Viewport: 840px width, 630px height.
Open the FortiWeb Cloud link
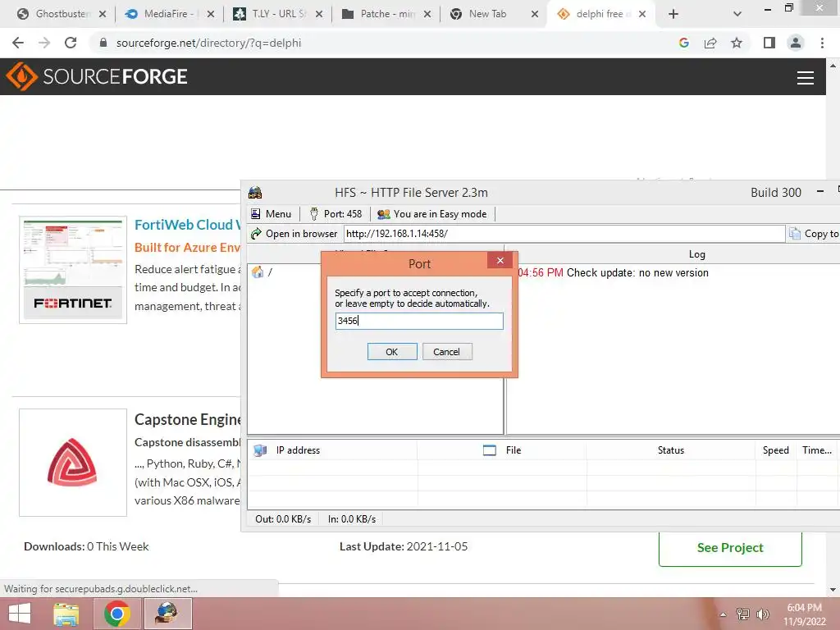click(x=188, y=225)
